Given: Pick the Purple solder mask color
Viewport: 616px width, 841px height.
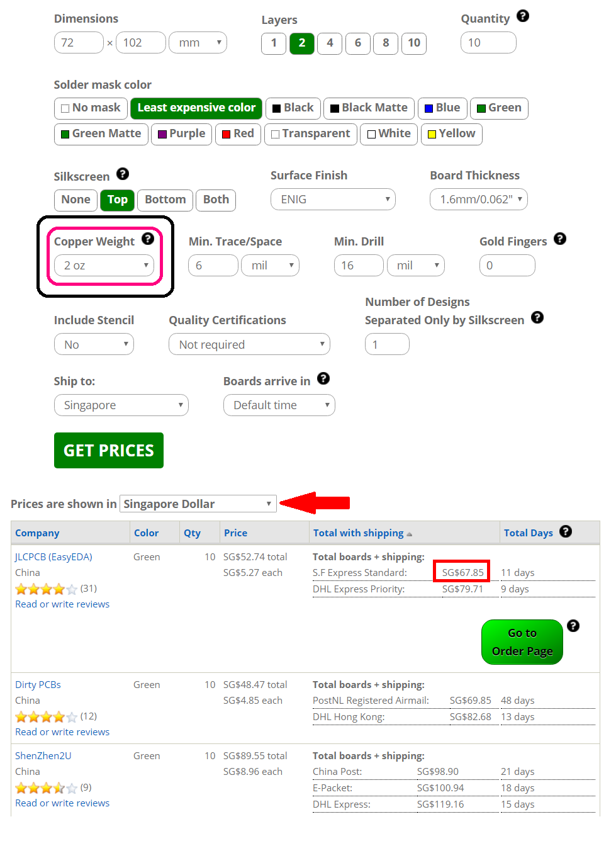Looking at the screenshot, I should [181, 134].
